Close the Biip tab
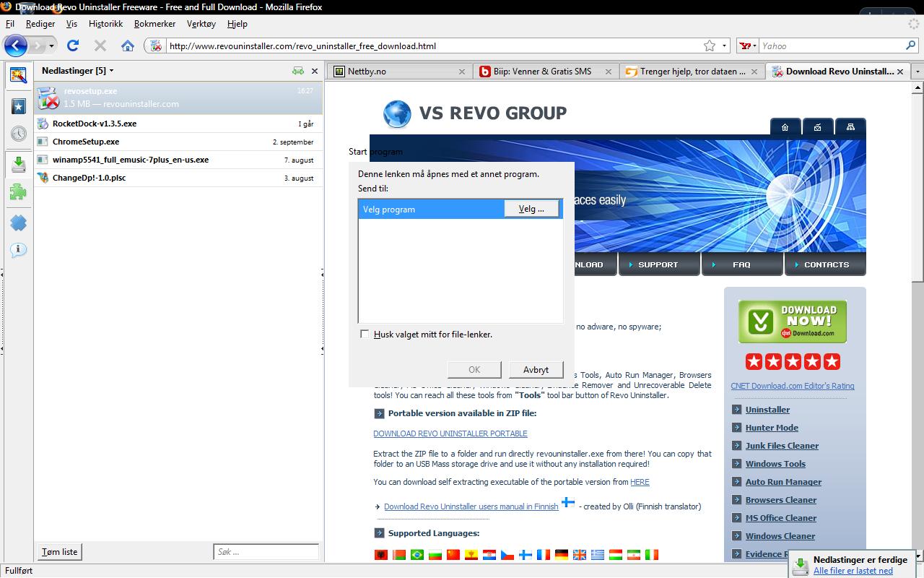This screenshot has width=924, height=578. (x=609, y=72)
